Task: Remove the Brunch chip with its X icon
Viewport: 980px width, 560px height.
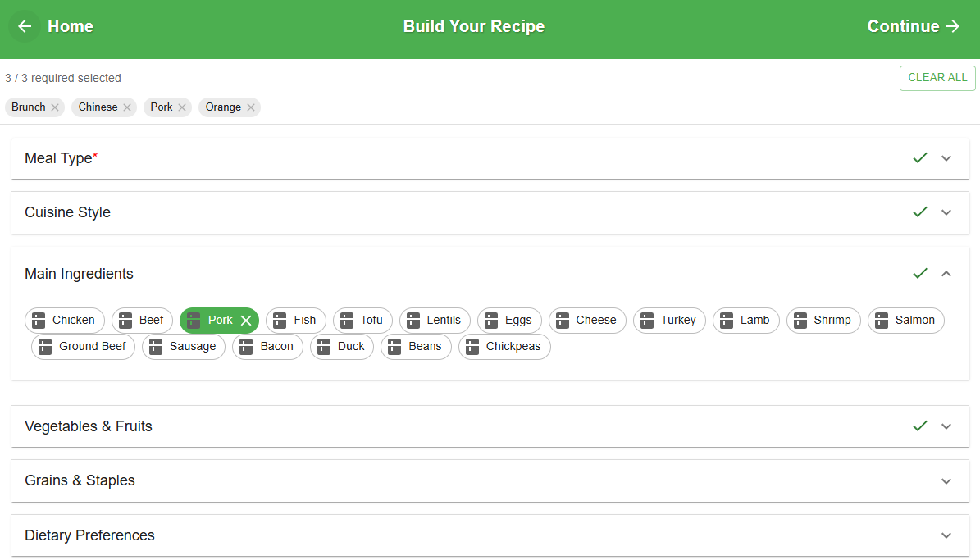Action: 55,107
